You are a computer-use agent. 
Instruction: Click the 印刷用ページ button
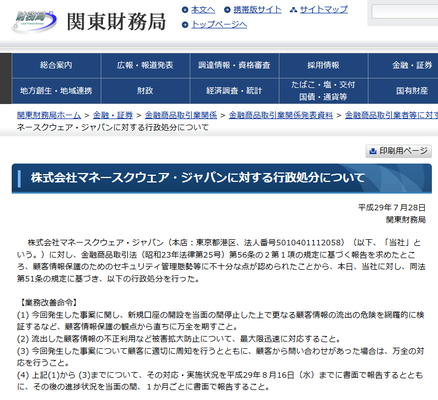point(399,151)
